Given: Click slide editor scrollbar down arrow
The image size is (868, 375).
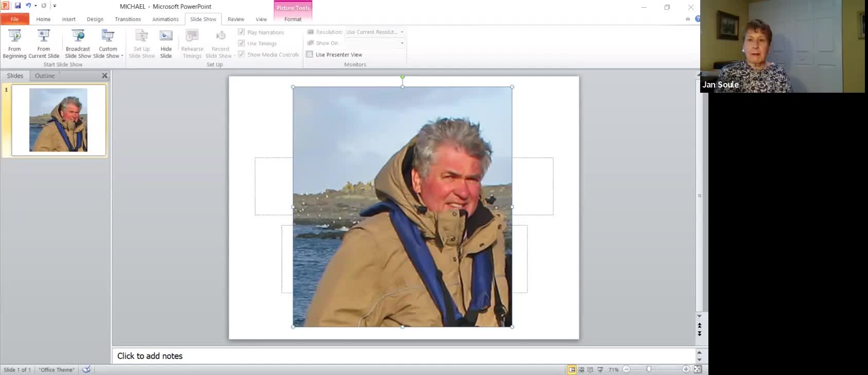Looking at the screenshot, I should pos(699,316).
